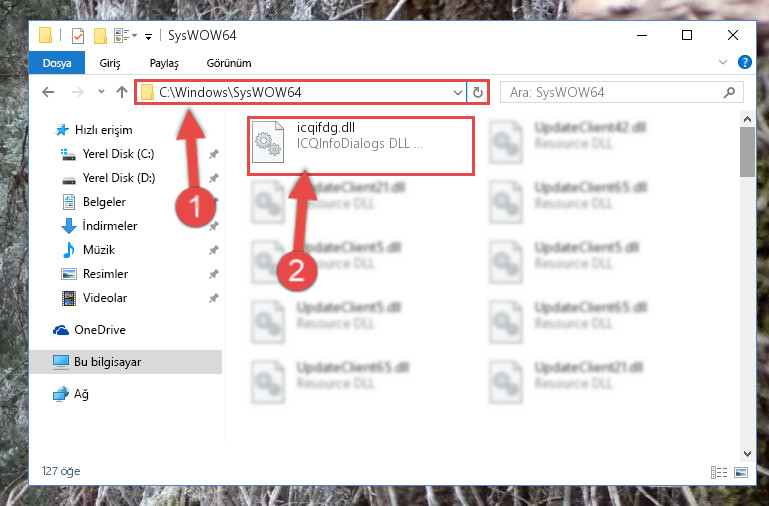Expand the ribbon with chevron

(722, 62)
